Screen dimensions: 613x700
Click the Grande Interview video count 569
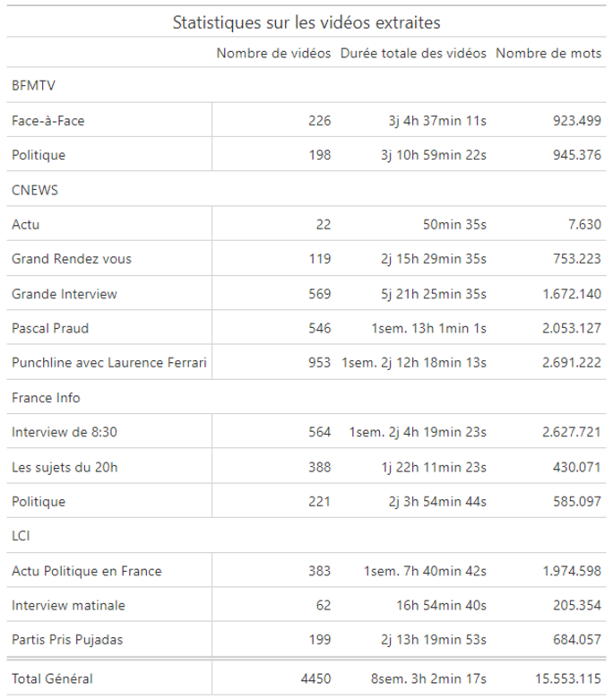click(x=318, y=294)
